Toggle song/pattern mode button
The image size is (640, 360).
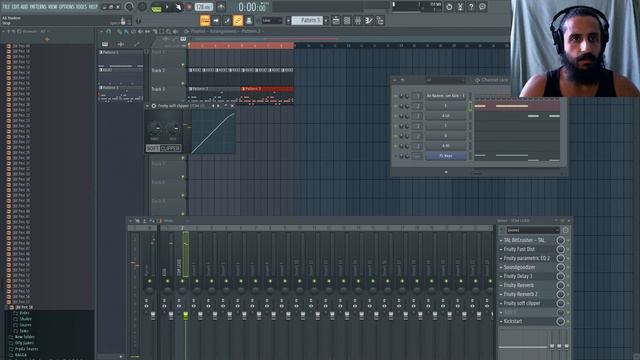(156, 7)
